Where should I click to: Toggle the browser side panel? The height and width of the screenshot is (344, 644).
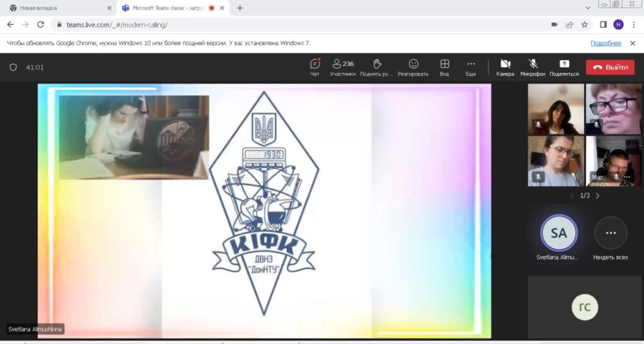tap(603, 25)
